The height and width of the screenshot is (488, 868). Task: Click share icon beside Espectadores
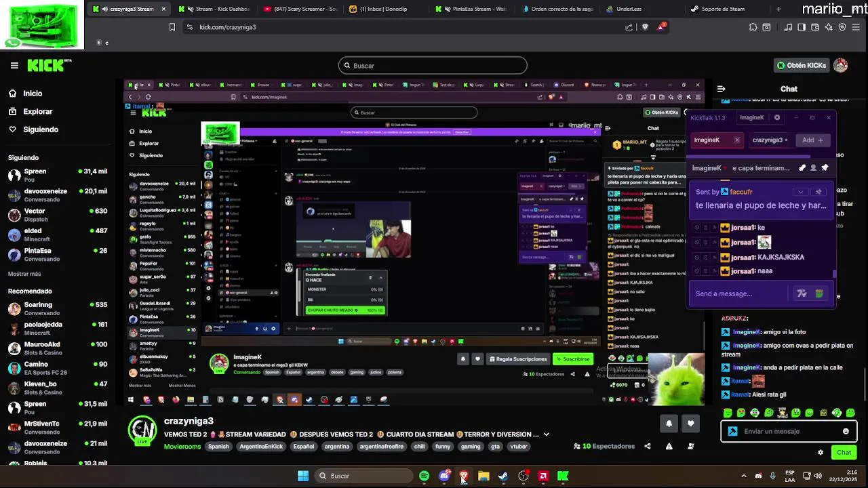(647, 446)
